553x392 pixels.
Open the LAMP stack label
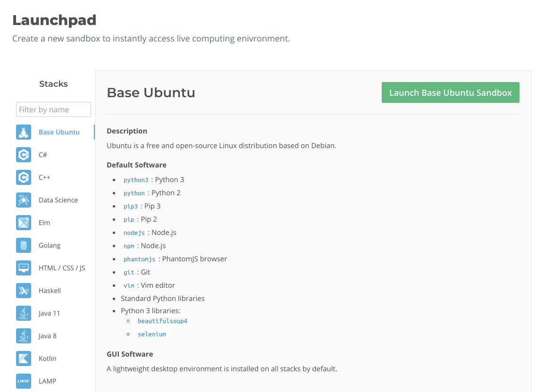pyautogui.click(x=47, y=381)
